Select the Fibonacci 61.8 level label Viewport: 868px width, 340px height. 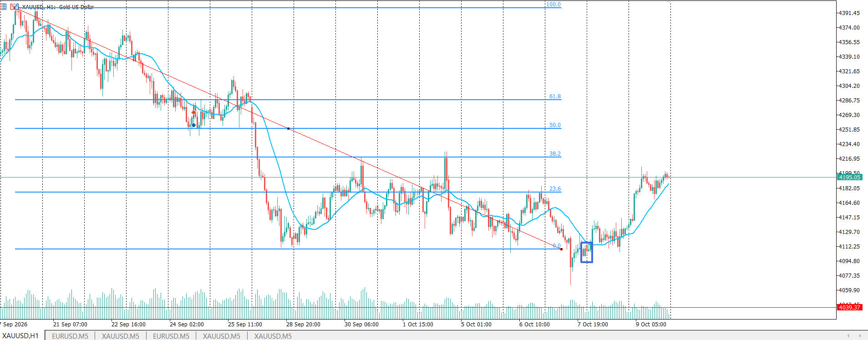point(555,96)
